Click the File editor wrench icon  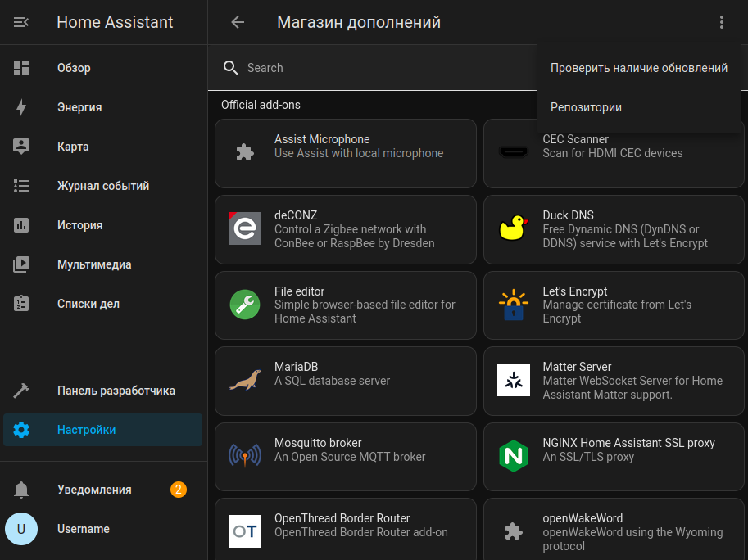click(x=244, y=305)
